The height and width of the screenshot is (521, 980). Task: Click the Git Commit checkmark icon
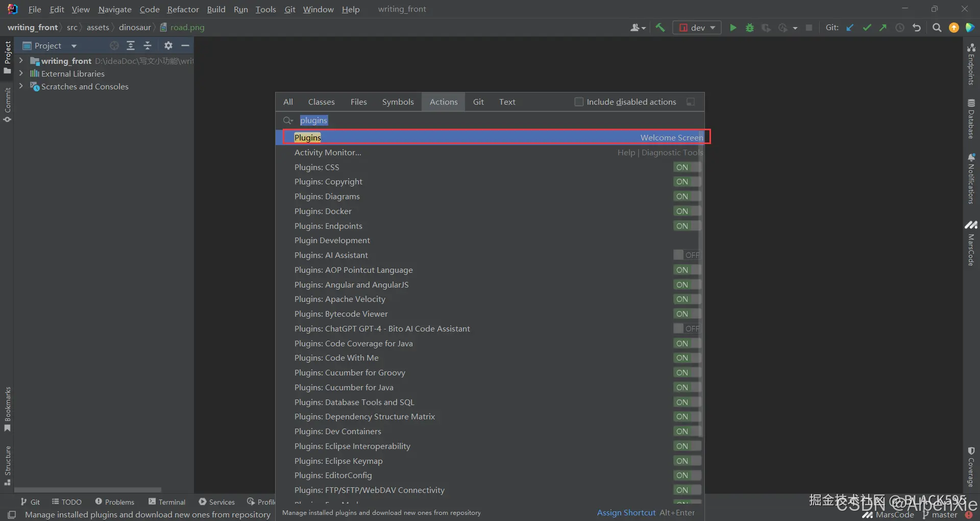tap(867, 28)
